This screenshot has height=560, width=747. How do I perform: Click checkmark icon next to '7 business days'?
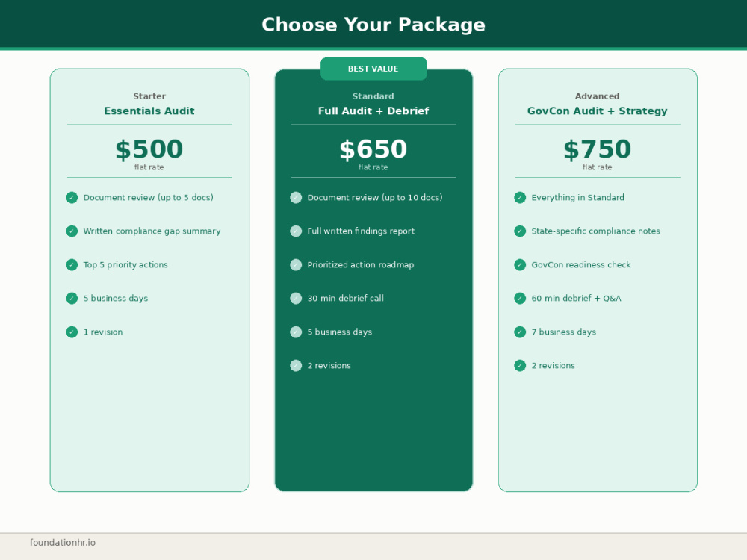click(x=520, y=332)
